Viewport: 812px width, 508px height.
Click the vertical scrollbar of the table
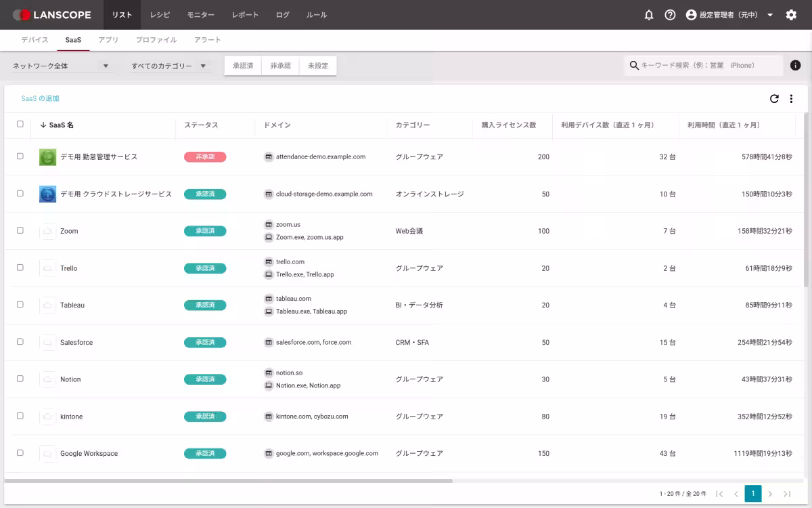pos(805,200)
